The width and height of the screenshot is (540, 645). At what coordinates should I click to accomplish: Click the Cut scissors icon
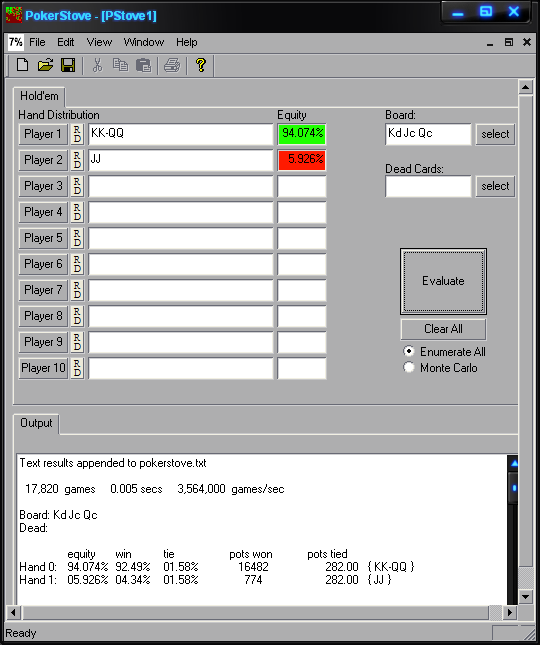(97, 65)
